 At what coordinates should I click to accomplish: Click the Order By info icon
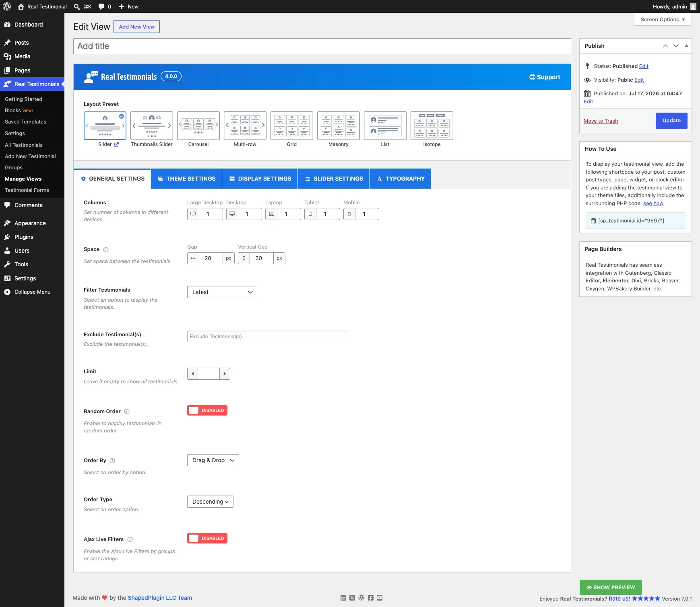pyautogui.click(x=112, y=461)
